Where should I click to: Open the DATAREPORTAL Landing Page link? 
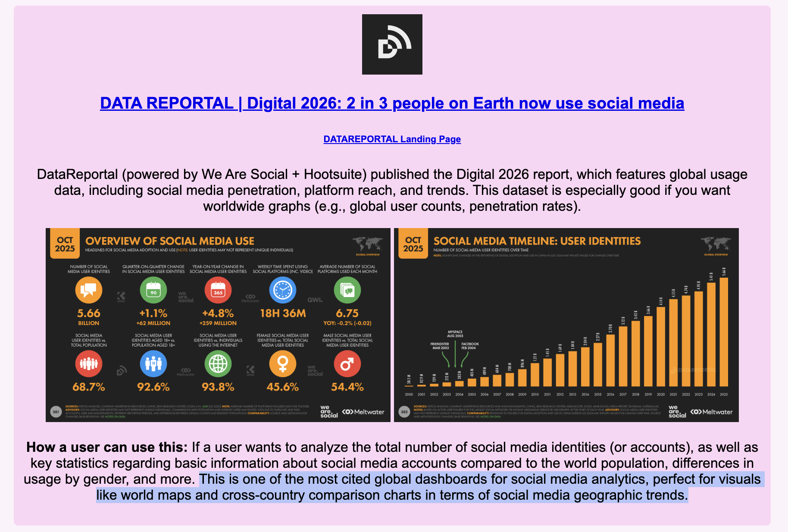coord(392,139)
